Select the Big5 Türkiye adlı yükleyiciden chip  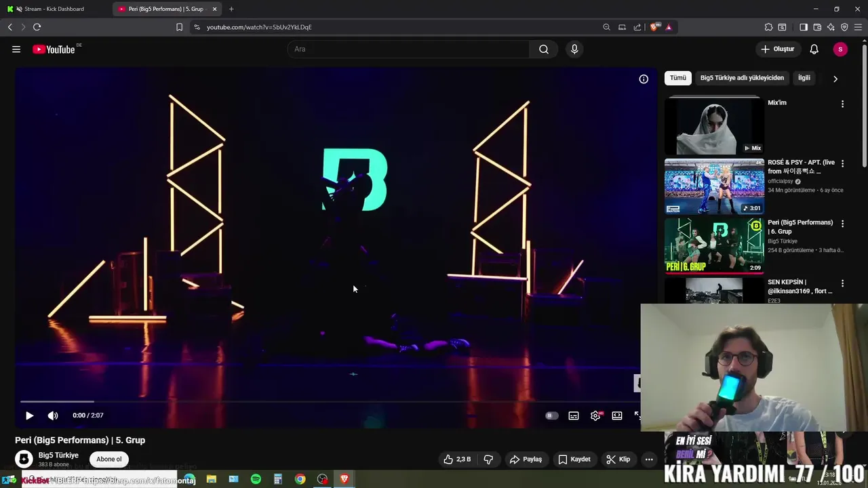point(742,78)
